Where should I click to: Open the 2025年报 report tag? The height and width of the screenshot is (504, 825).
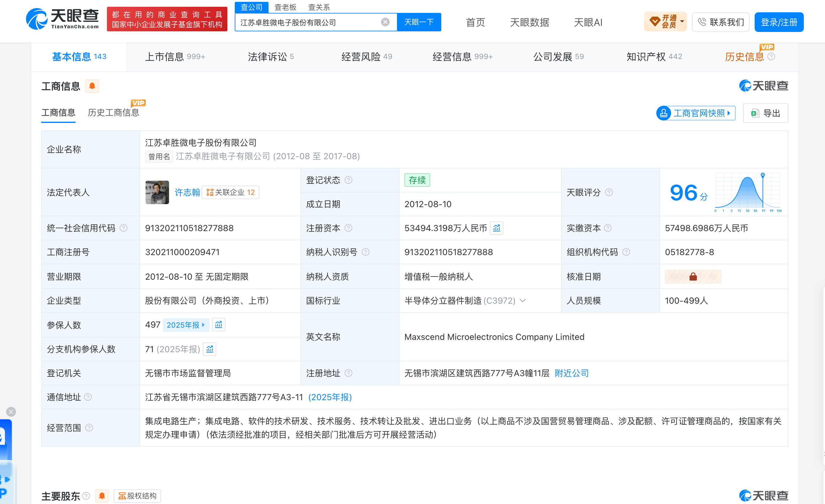(186, 325)
